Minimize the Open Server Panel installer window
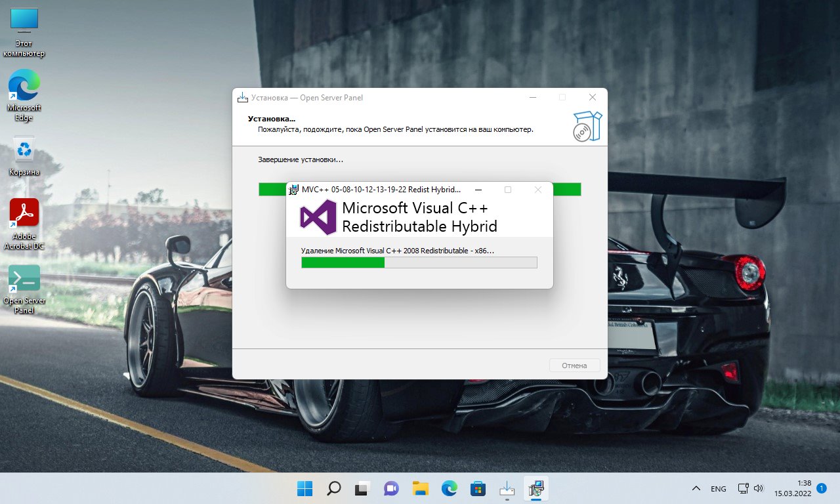 (533, 98)
